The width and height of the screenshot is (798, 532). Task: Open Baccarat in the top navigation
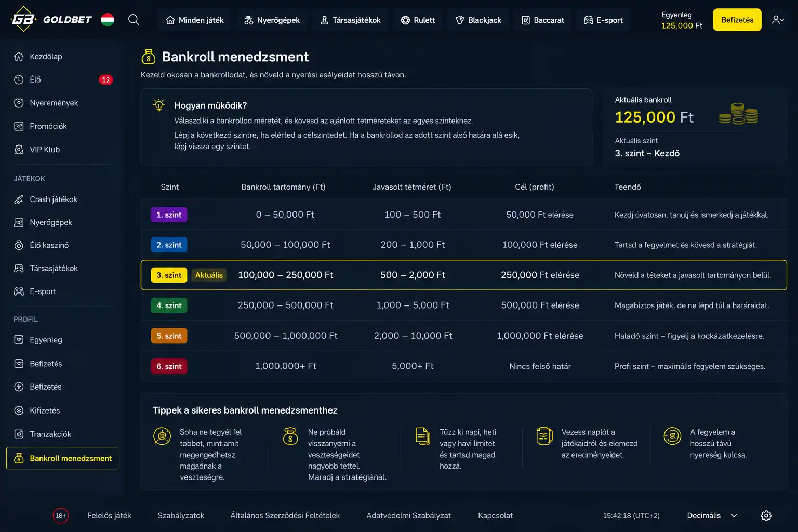[543, 20]
